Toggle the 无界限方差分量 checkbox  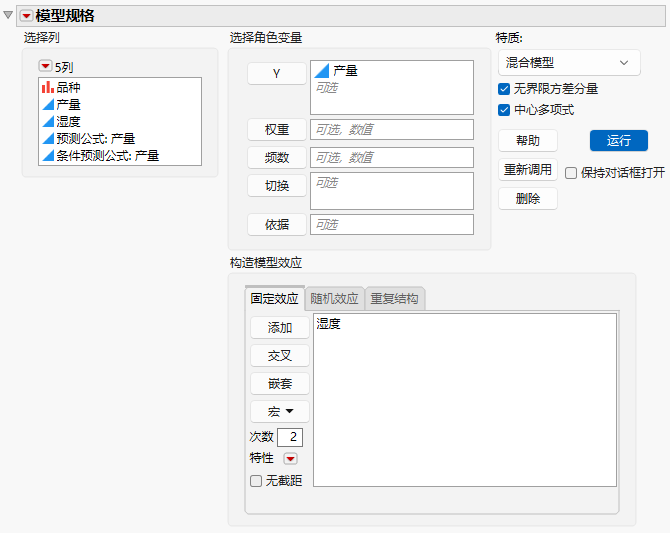(x=504, y=89)
